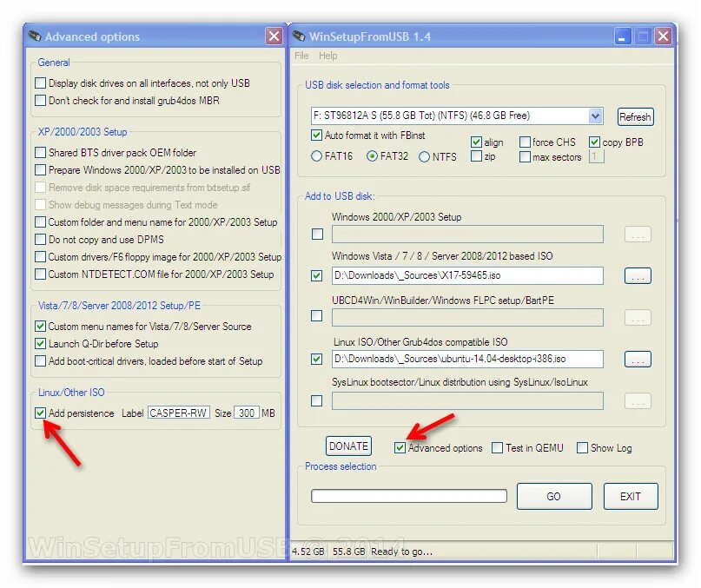Enable Show Log checkbox
Screen dimensions: 701x588
tap(582, 447)
